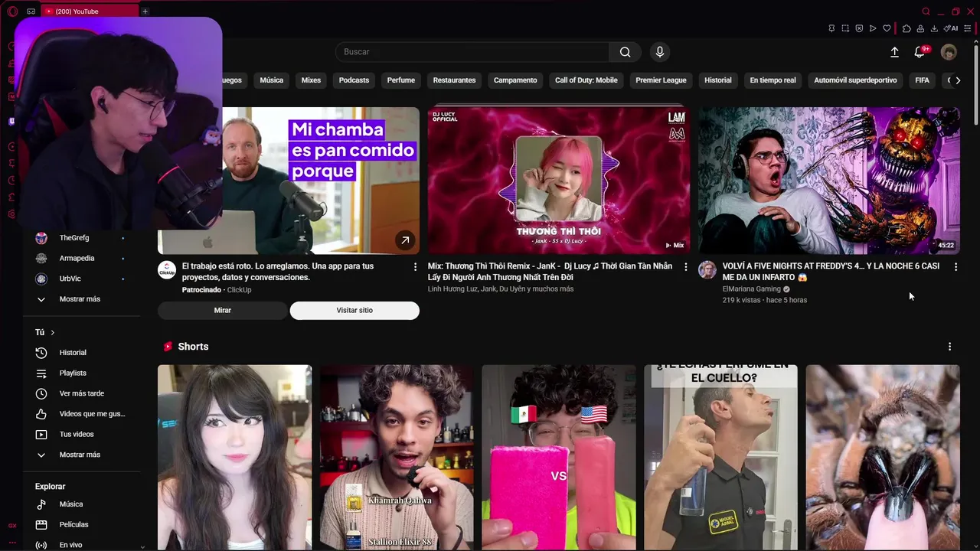Open options menu for Thương Thì Thôi mix
The height and width of the screenshot is (551, 980).
tap(686, 266)
